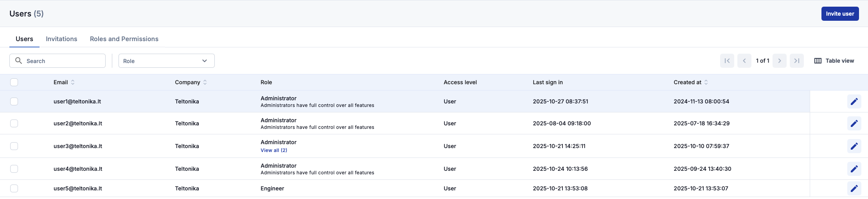The height and width of the screenshot is (199, 868).
Task: Select user5@teltonika.lt row checkbox
Action: 14,188
